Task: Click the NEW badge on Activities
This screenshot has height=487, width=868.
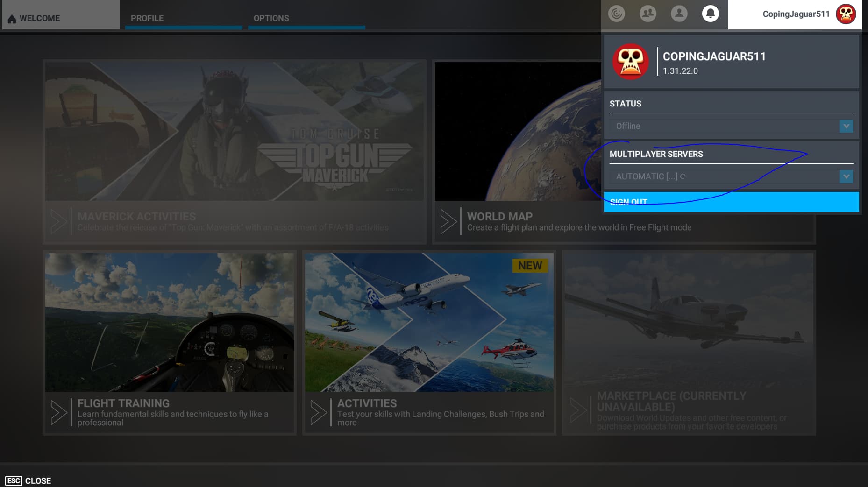Action: coord(530,266)
